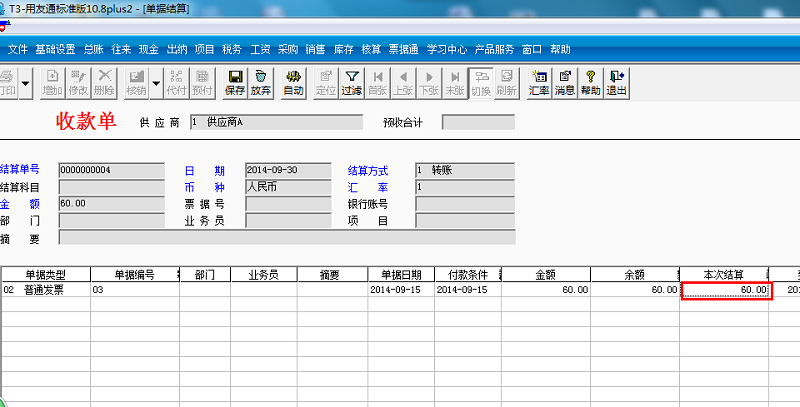The image size is (800, 407).
Task: Click the 币种 field showing 人民币
Action: coord(288,187)
